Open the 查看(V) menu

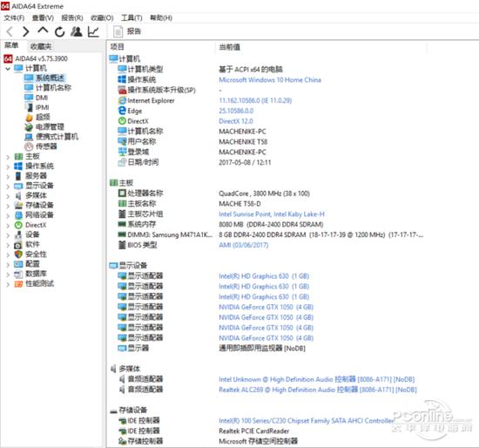[x=43, y=17]
